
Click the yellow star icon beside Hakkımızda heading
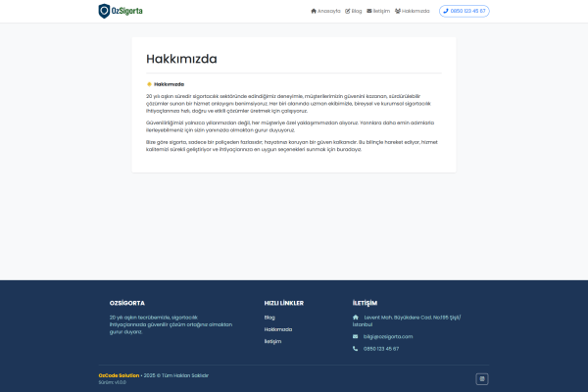tap(149, 84)
